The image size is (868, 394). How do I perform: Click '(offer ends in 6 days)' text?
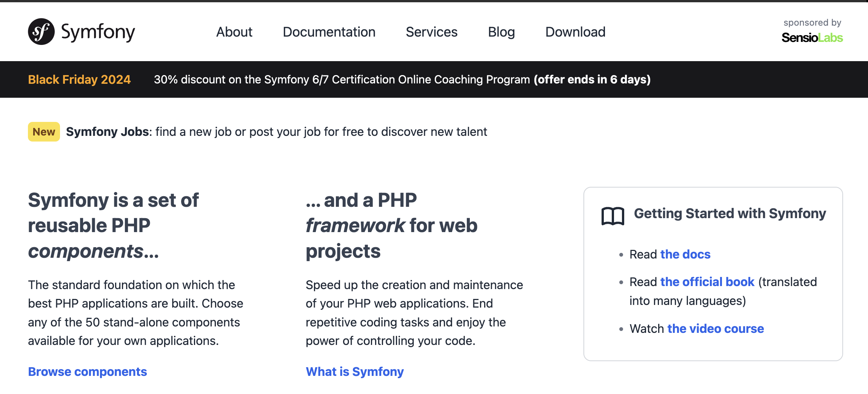click(592, 79)
